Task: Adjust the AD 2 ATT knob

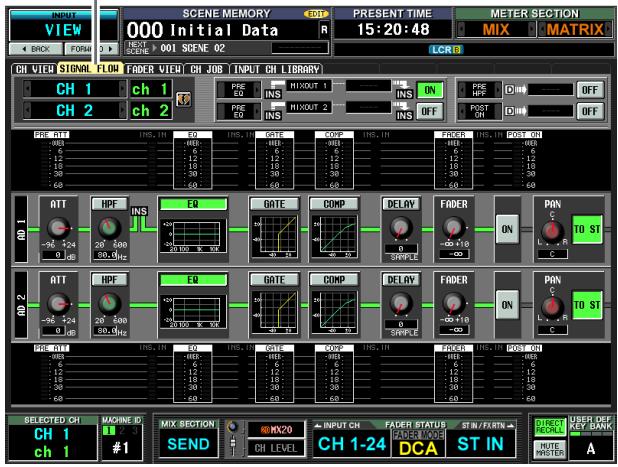Action: [x=58, y=303]
